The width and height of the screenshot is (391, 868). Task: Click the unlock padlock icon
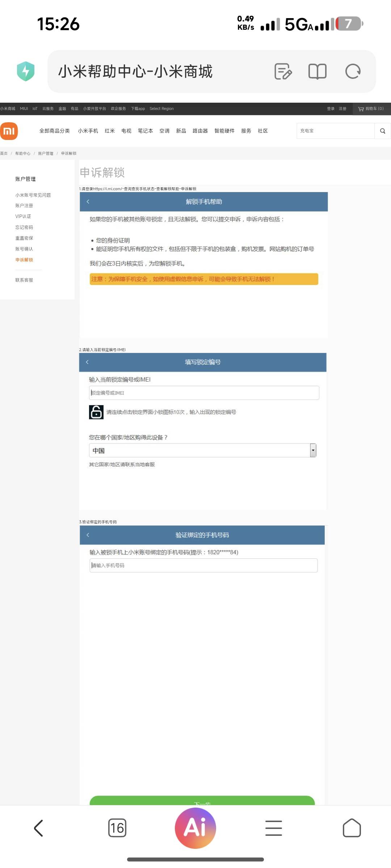pyautogui.click(x=96, y=412)
